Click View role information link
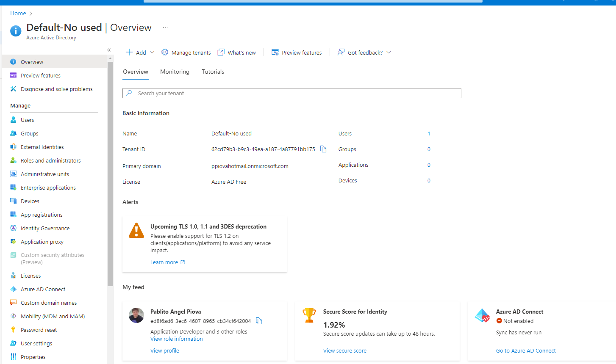This screenshot has height=364, width=616. point(176,339)
